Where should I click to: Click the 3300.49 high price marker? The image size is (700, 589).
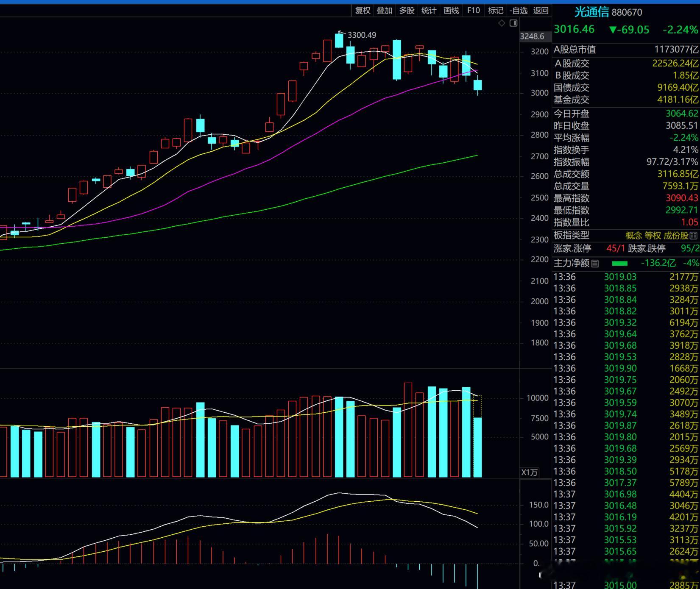[362, 35]
